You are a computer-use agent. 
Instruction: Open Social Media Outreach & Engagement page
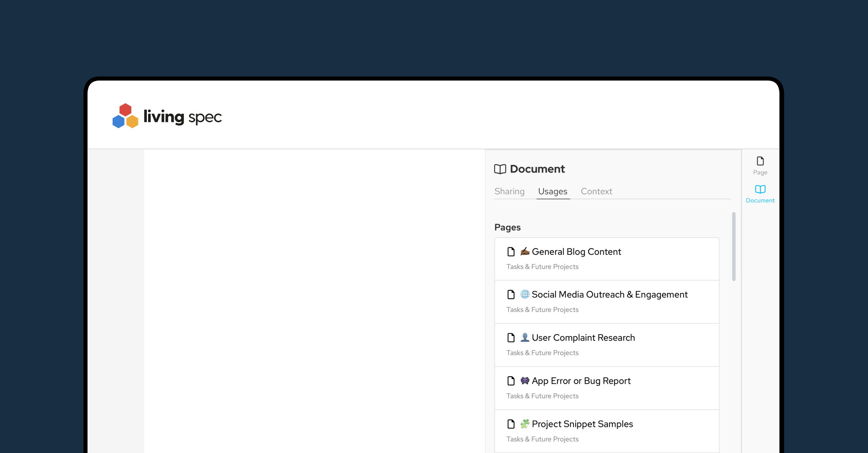tap(609, 295)
